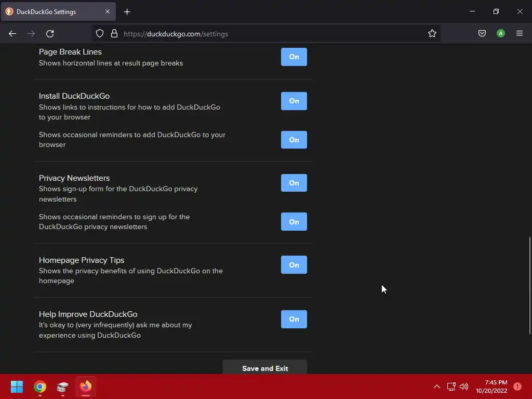
Task: Select the DuckDuckGo Settings tab
Action: (x=58, y=11)
